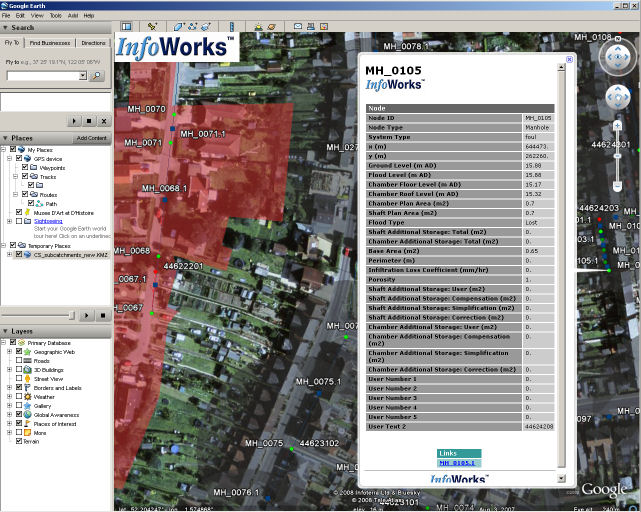This screenshot has width=641, height=512.
Task: Click the move joystick navigation control
Action: tap(618, 97)
